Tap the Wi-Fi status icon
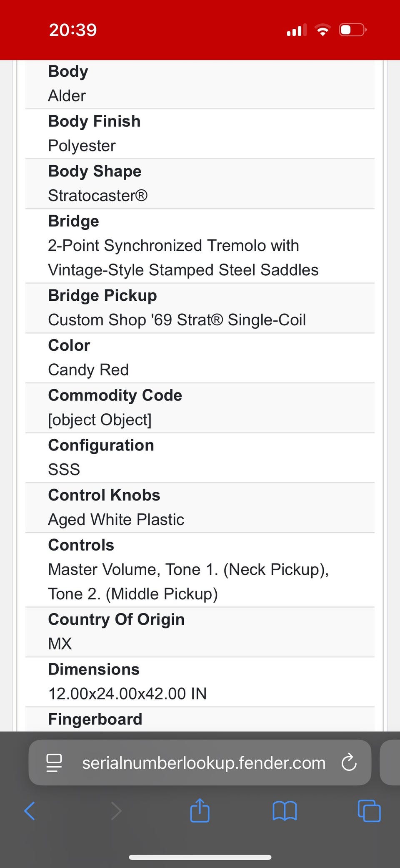 322,30
